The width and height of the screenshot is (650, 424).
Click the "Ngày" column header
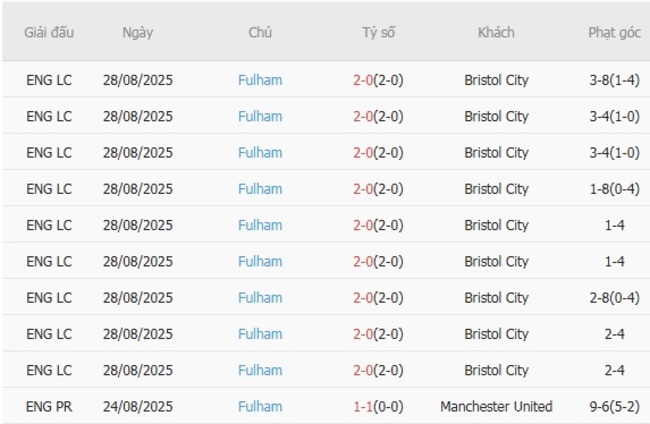(x=138, y=32)
